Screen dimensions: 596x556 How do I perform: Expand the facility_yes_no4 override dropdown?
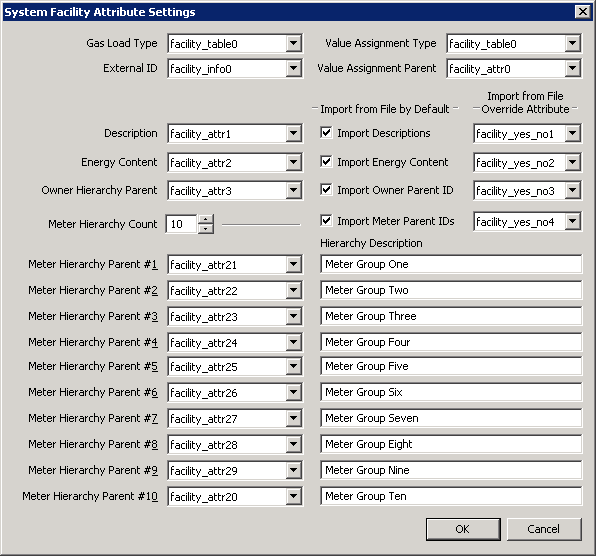tap(572, 221)
